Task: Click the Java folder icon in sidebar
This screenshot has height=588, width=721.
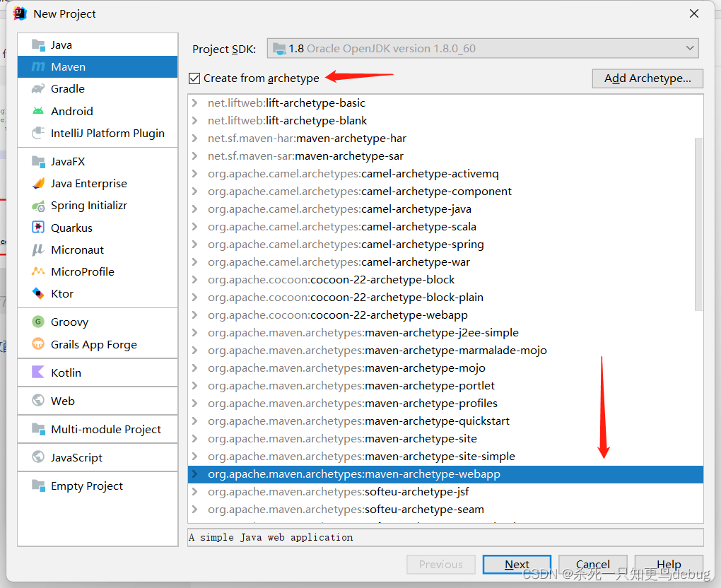Action: click(38, 45)
